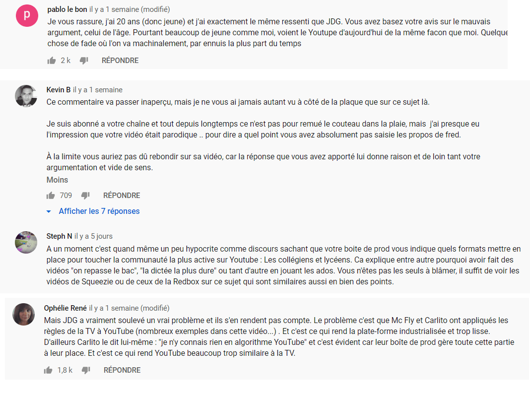Open Steph N's channel name
Image resolution: width=532 pixels, height=398 pixels.
(59, 236)
